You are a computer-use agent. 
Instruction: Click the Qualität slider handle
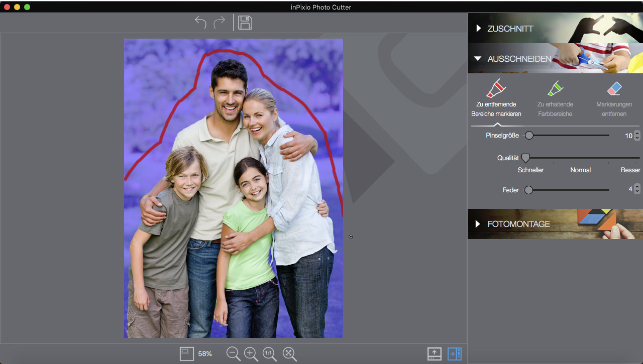[525, 158]
